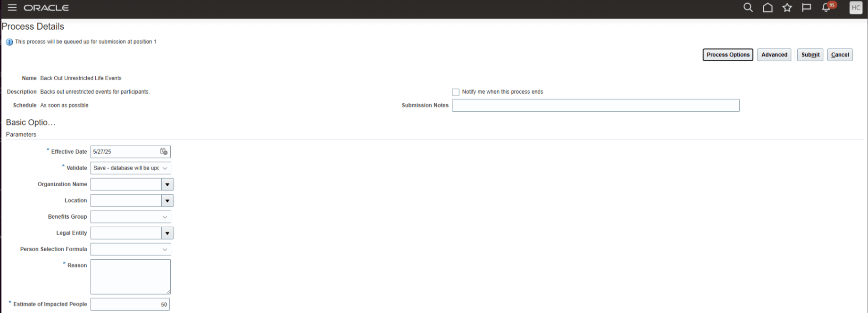Expand the Validate dropdown
Screen dimensions: 868x313
click(165, 168)
